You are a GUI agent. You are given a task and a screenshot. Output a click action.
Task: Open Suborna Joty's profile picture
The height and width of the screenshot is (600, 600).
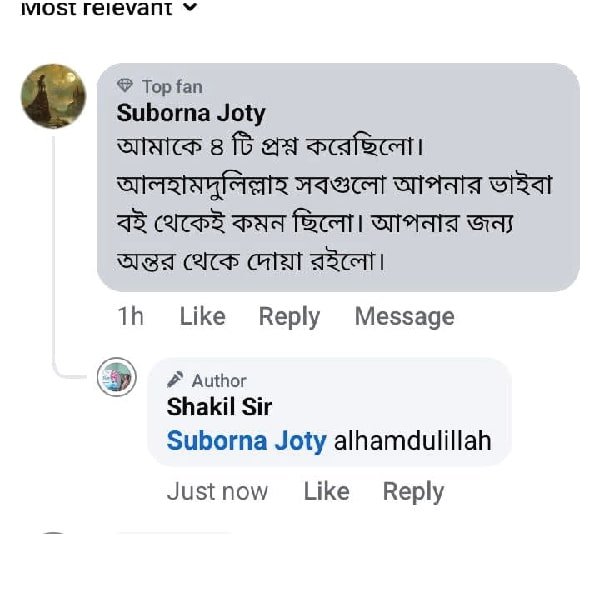(x=53, y=96)
